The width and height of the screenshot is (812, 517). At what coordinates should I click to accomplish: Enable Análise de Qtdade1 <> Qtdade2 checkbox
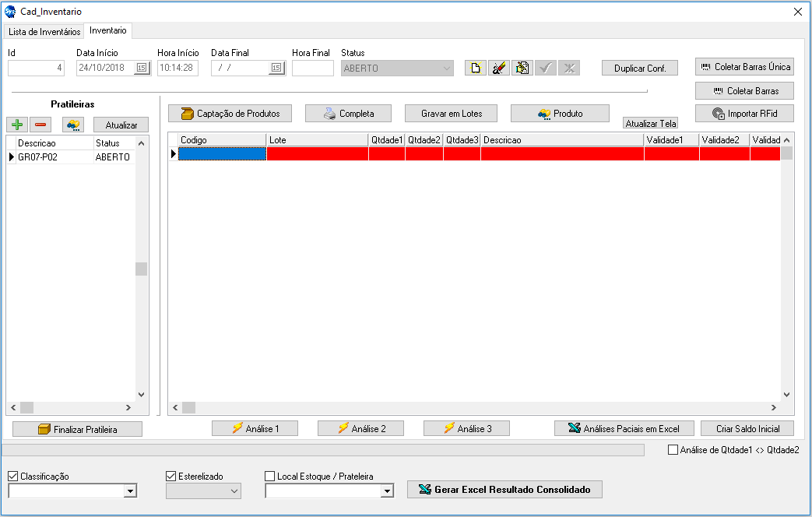[x=673, y=449]
